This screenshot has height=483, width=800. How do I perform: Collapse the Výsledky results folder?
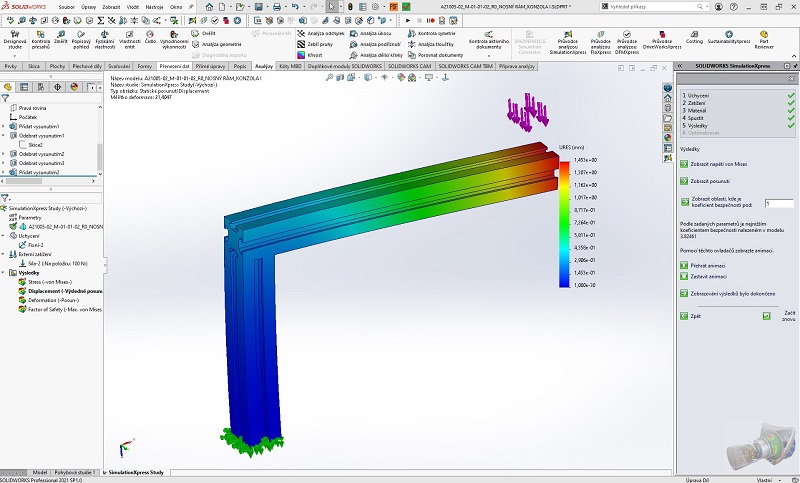(x=3, y=272)
